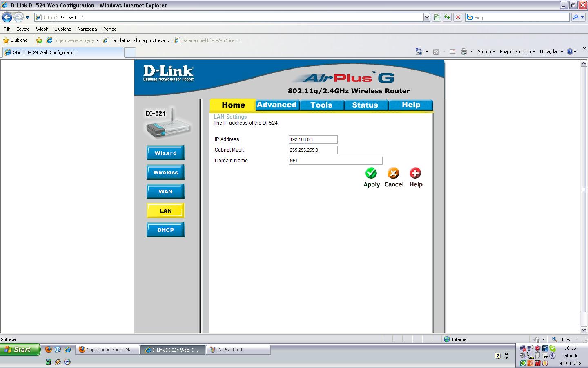The image size is (588, 368).
Task: Click the IP Address input field
Action: pos(313,139)
